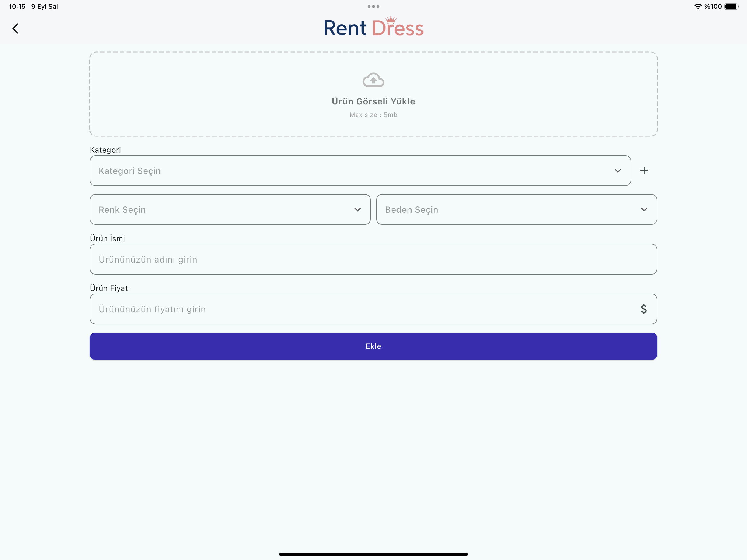Tap the home indicator bar
The width and height of the screenshot is (747, 560).
373,554
